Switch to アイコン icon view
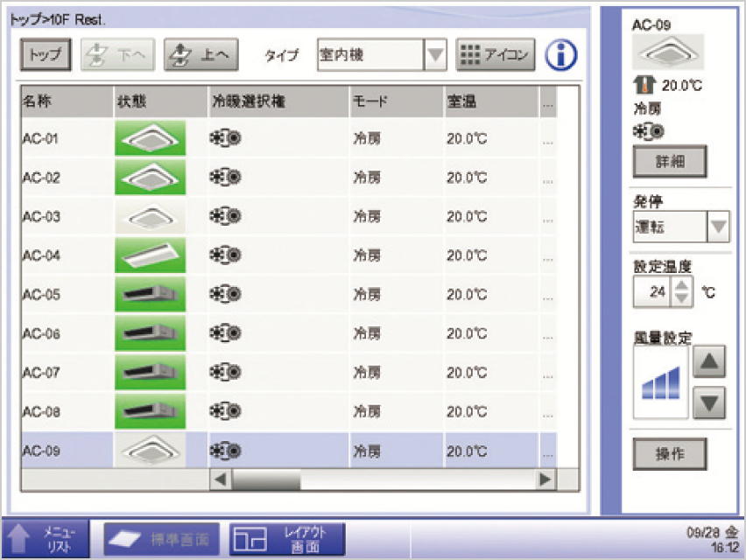 point(496,54)
